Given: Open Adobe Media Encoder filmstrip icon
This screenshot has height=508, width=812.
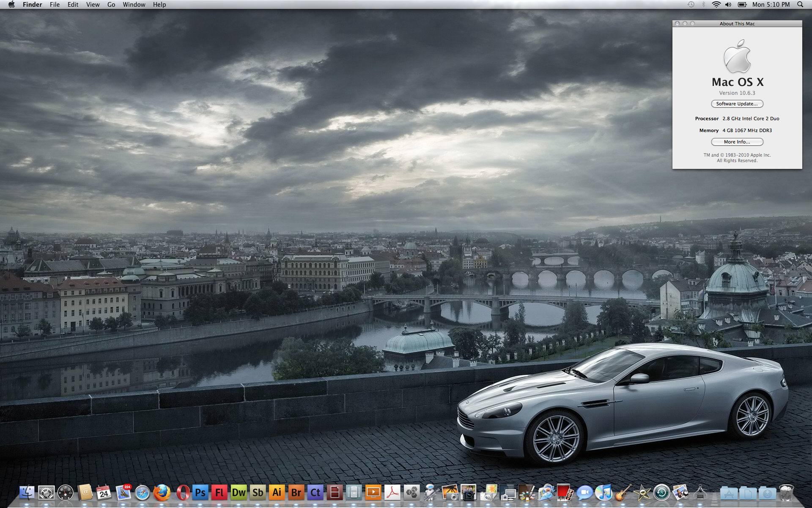Looking at the screenshot, I should coord(335,493).
